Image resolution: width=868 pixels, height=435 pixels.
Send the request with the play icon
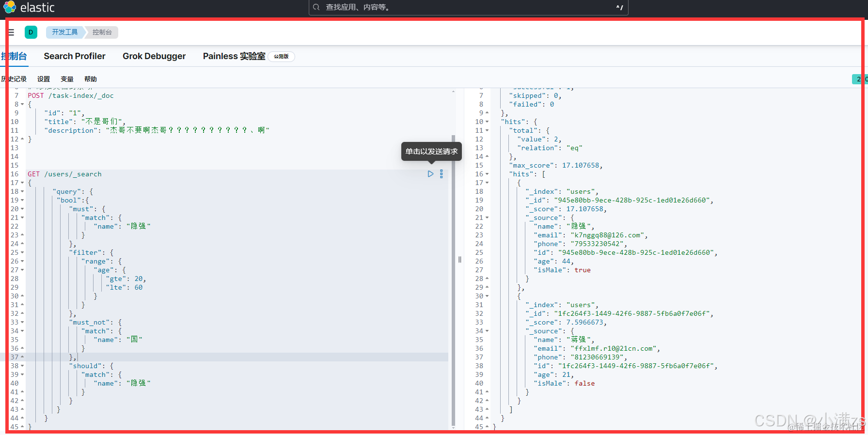pos(430,174)
